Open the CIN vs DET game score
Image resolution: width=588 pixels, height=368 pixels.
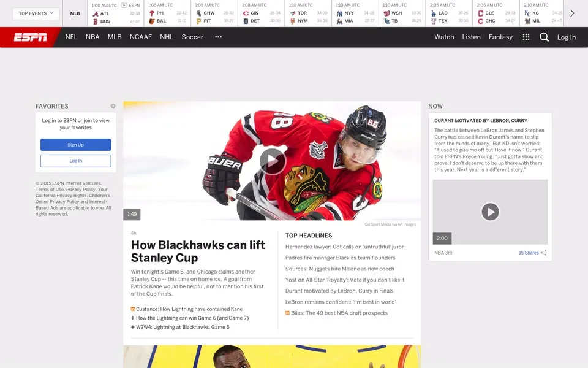261,13
